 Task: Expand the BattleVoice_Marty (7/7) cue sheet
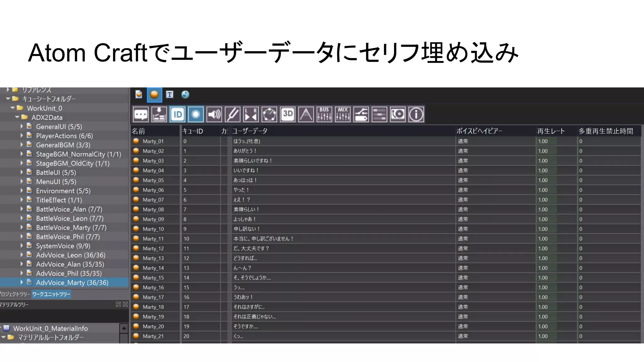(x=22, y=227)
